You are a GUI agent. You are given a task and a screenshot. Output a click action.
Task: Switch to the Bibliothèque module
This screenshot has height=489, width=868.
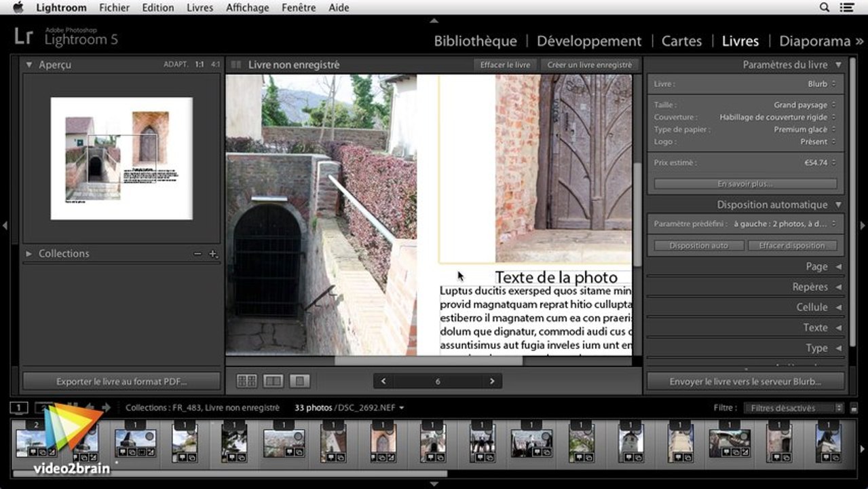(x=475, y=41)
